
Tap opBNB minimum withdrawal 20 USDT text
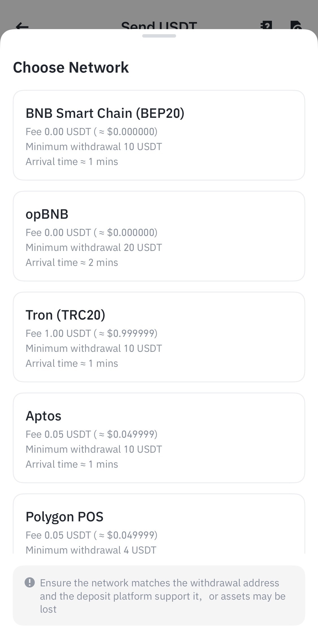(94, 248)
